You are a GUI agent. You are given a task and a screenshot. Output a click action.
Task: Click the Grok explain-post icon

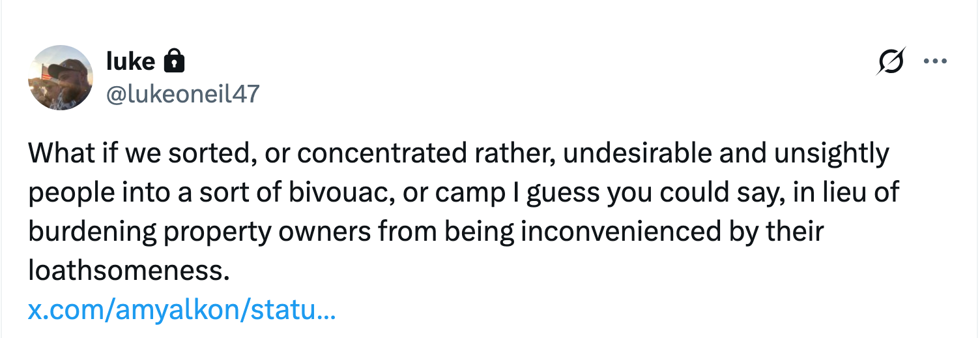(x=891, y=63)
